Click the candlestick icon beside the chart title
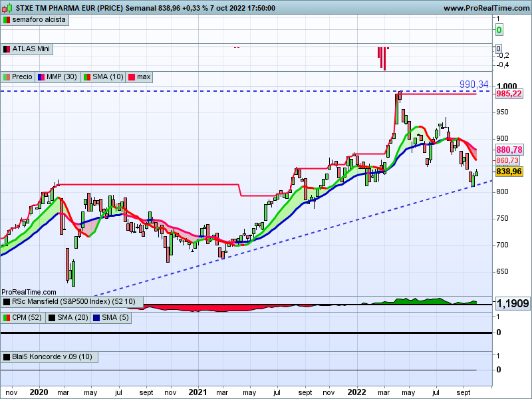Viewport: 532px width, 399px height. (7, 7)
